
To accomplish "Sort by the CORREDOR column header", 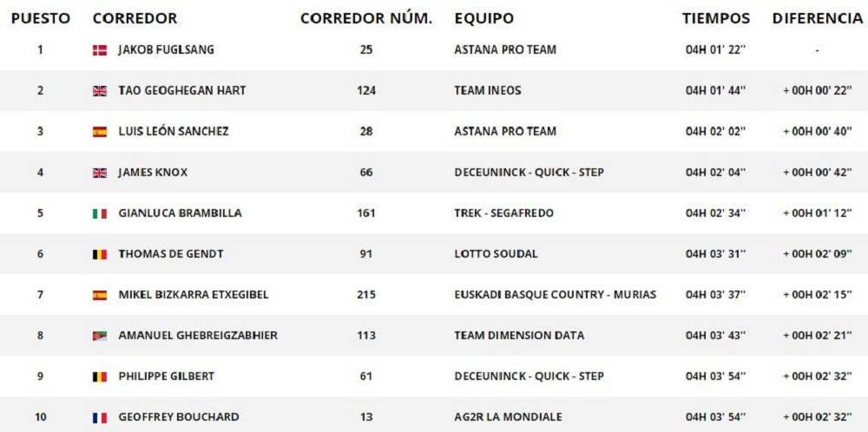I will tap(135, 18).
